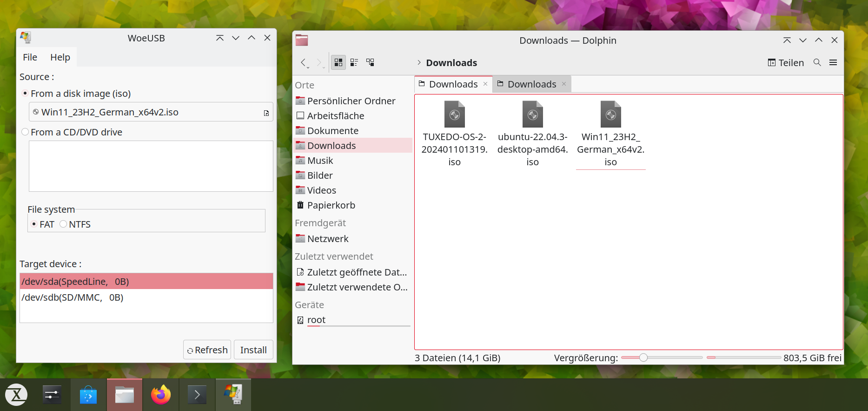Screen dimensions: 868x411
Task: Click the Install button in WoeUSB
Action: point(253,350)
